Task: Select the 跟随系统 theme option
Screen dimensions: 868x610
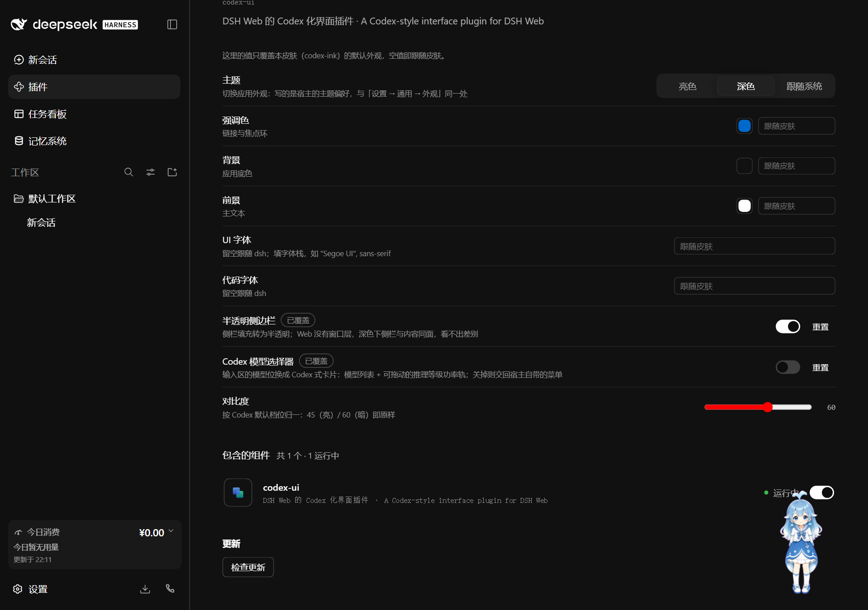Action: [804, 86]
